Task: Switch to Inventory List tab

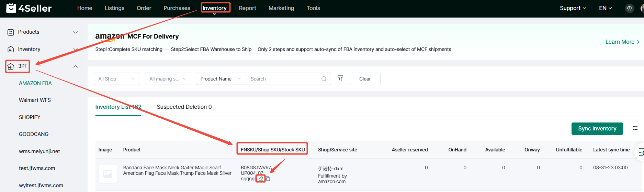Action: [x=118, y=107]
